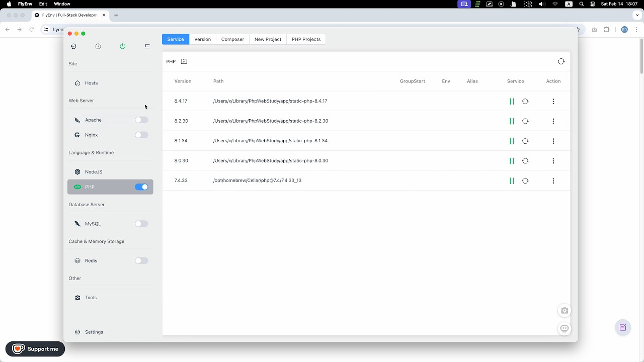Image resolution: width=644 pixels, height=362 pixels.
Task: Click the Support me button
Action: (x=35, y=349)
